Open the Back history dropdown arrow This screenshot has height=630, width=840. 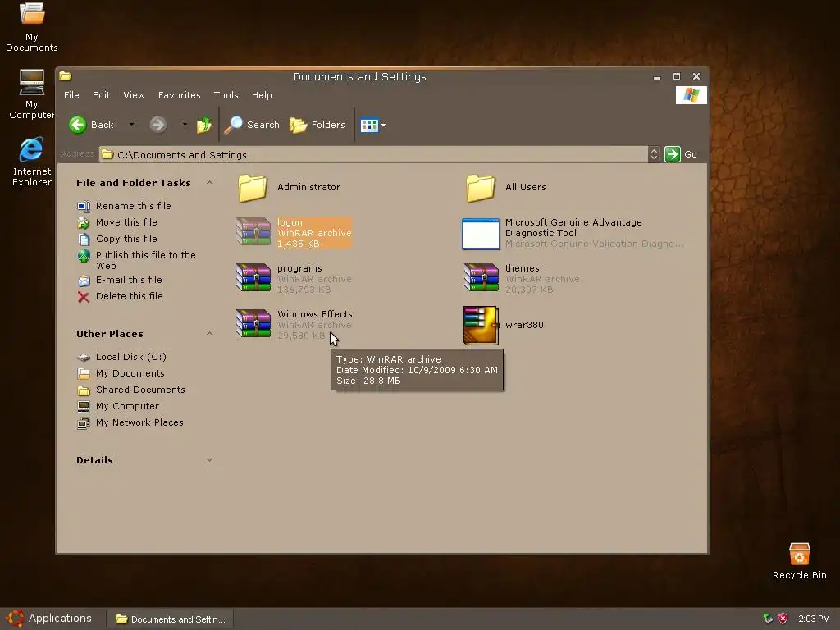[x=131, y=125]
